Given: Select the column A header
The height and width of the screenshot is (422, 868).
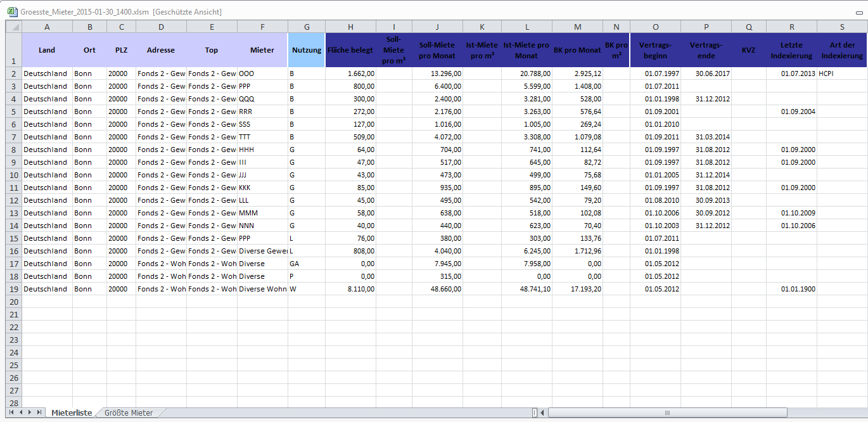Looking at the screenshot, I should click(48, 27).
